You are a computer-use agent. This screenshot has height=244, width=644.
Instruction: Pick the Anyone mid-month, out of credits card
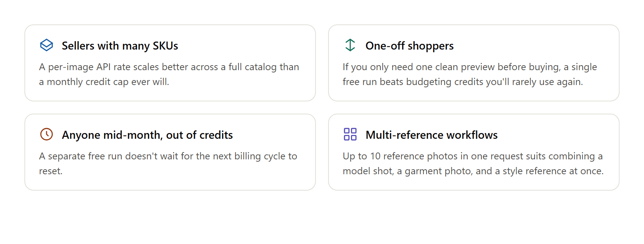pos(170,152)
